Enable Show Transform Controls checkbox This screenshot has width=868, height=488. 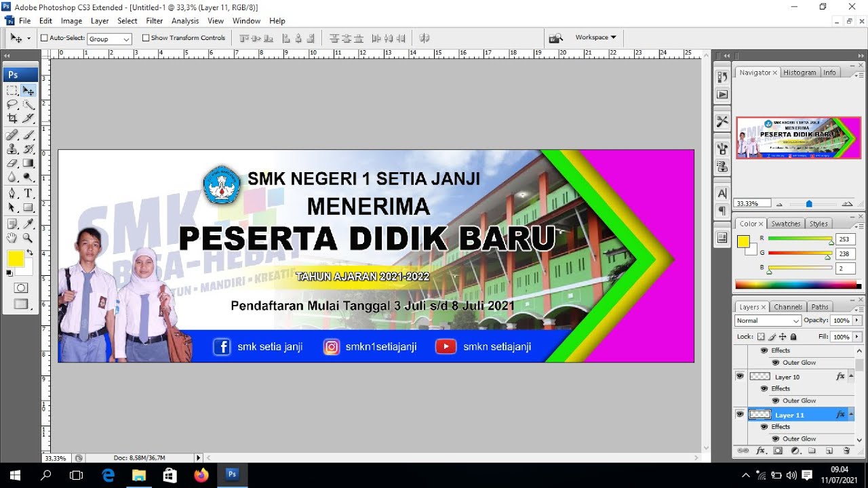tap(146, 38)
